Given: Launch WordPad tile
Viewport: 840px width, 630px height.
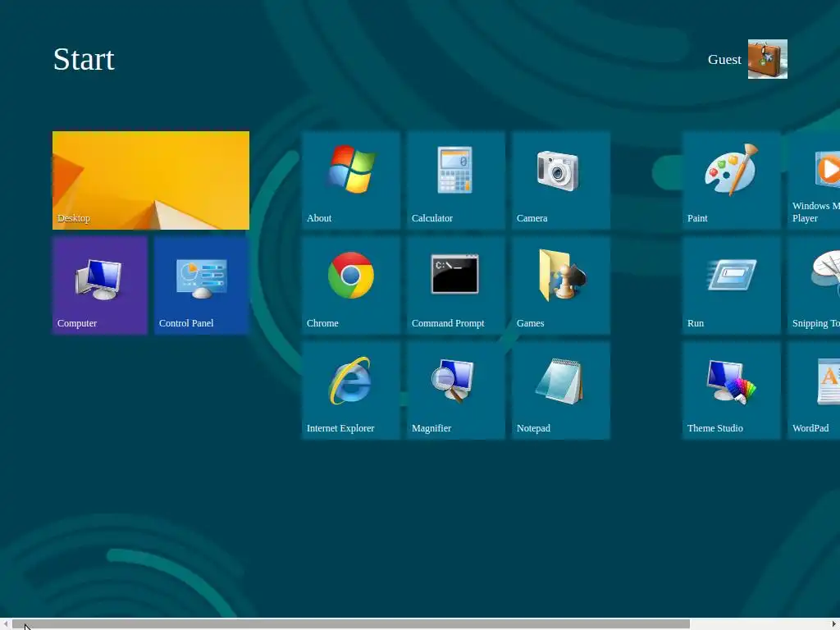Looking at the screenshot, I should 814,390.
